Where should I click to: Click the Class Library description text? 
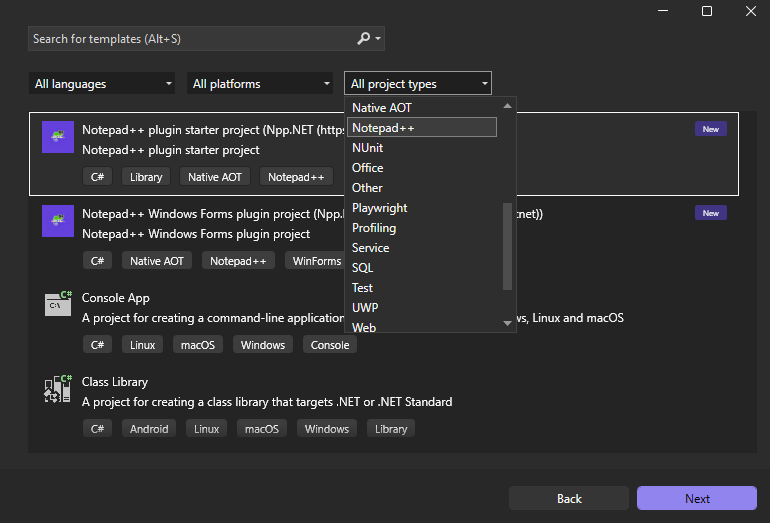coord(267,402)
